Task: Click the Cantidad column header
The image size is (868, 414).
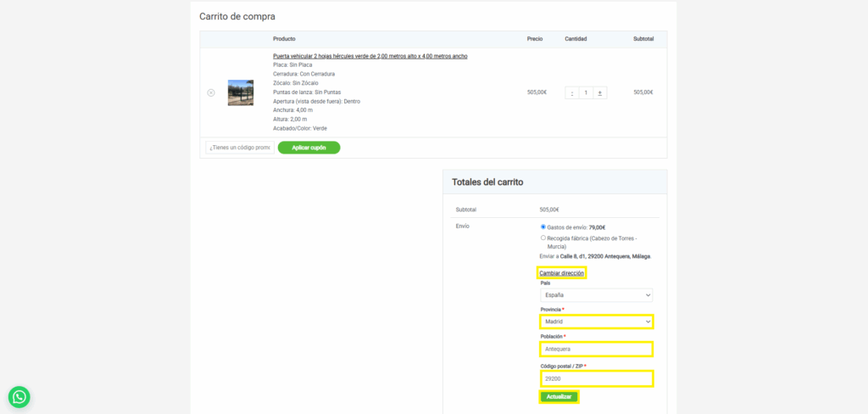Action: [576, 39]
